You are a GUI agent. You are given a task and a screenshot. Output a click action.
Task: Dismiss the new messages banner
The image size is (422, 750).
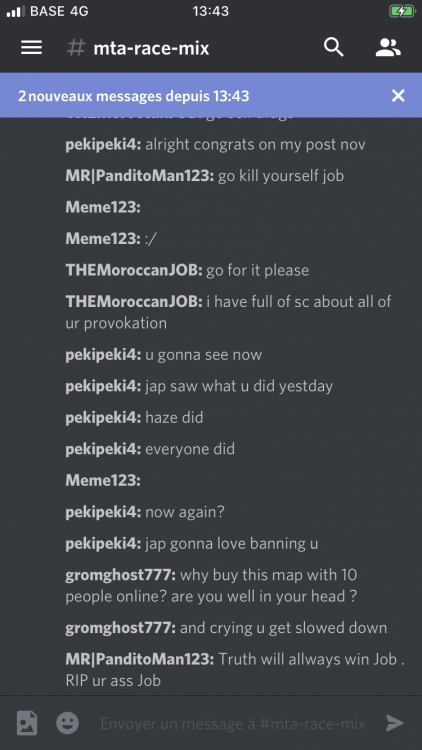(398, 96)
